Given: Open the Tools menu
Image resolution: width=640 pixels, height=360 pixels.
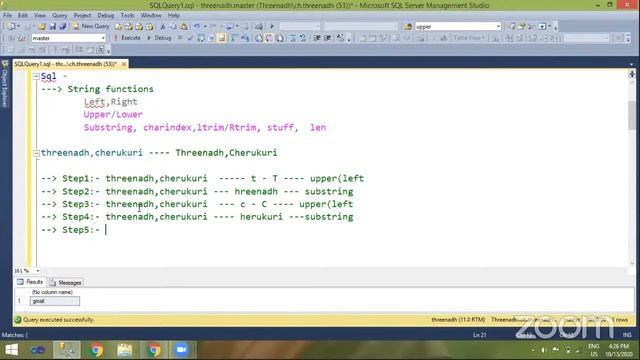Looking at the screenshot, I should click(127, 16).
